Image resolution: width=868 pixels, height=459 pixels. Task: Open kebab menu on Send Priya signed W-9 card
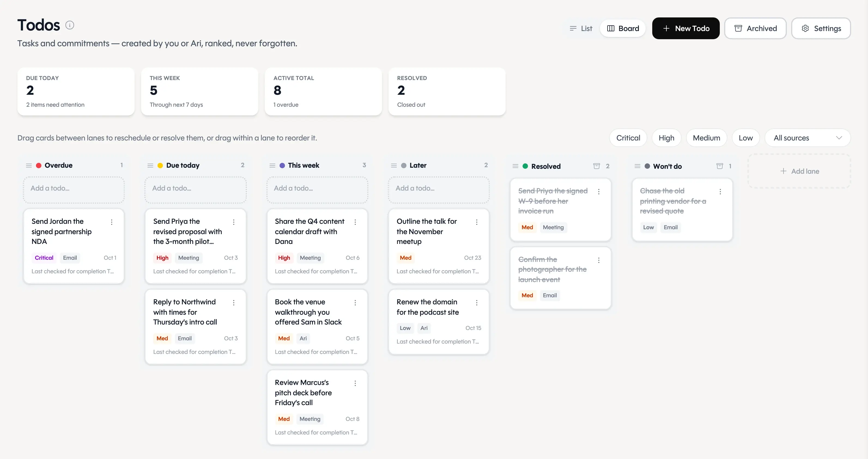(x=599, y=192)
